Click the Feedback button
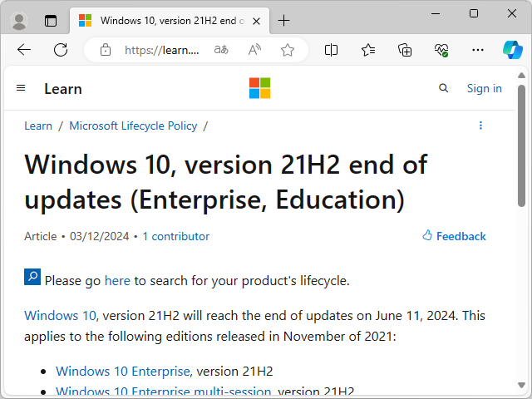 pyautogui.click(x=454, y=236)
